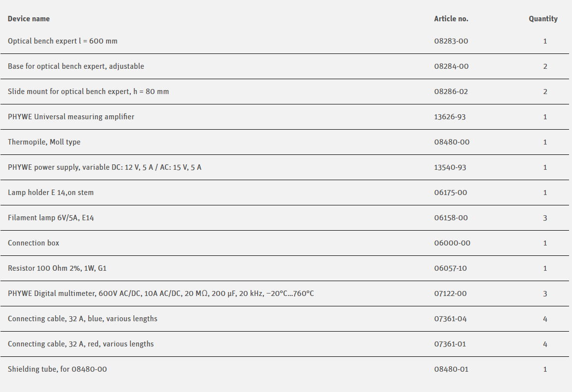
Task: Open Optical bench expert l = 600 mm
Action: [63, 41]
